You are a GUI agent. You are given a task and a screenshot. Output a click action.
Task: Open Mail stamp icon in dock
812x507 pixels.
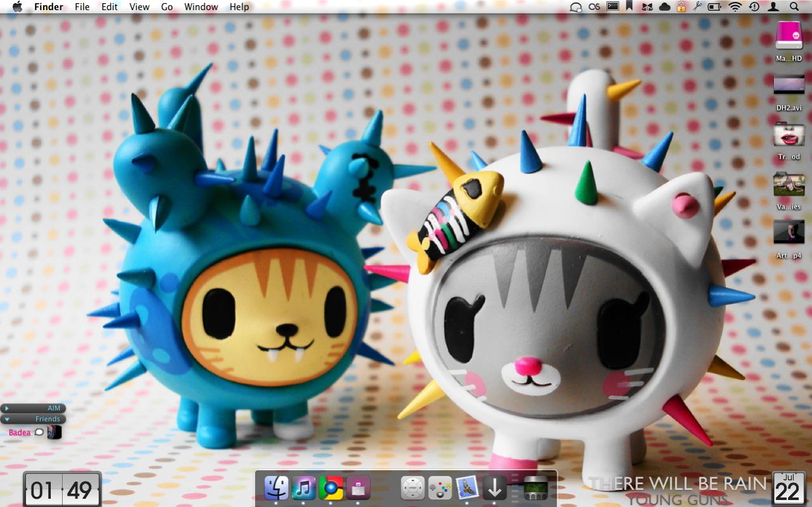coord(467,488)
